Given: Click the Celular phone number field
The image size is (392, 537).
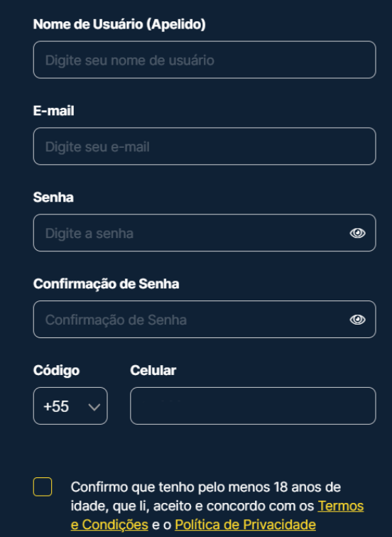Looking at the screenshot, I should coord(253,406).
